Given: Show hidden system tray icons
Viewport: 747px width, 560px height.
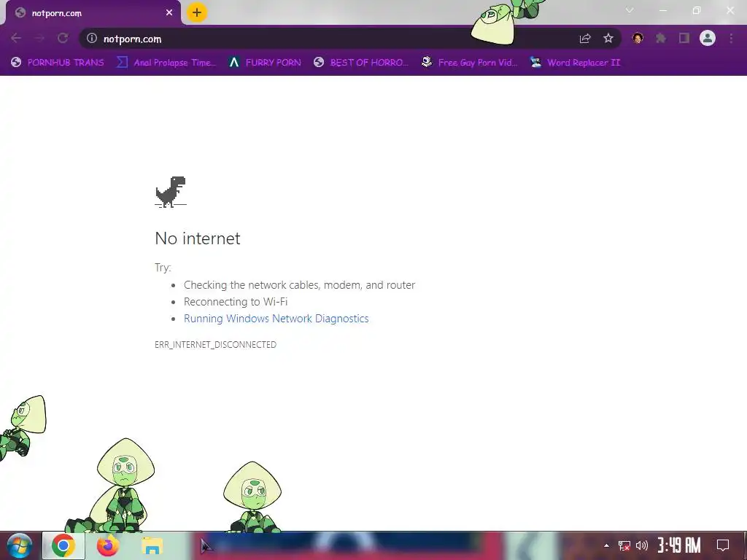Looking at the screenshot, I should point(606,545).
